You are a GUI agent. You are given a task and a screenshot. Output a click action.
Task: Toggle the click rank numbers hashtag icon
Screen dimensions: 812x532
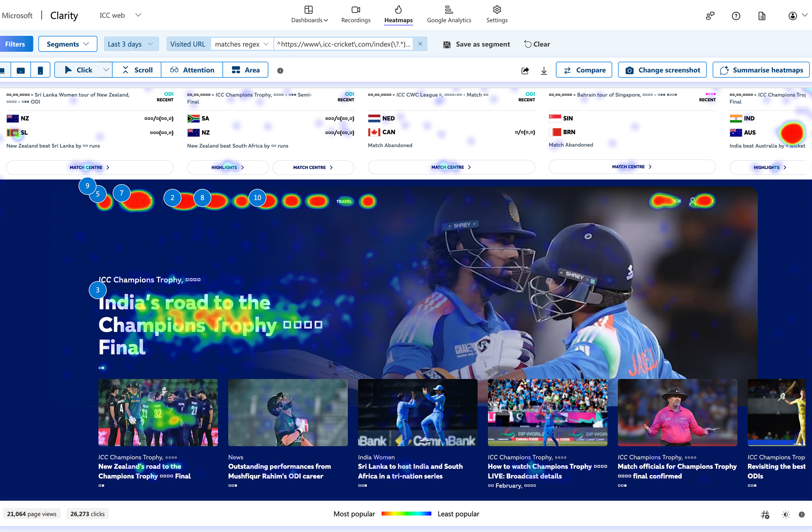coord(765,514)
